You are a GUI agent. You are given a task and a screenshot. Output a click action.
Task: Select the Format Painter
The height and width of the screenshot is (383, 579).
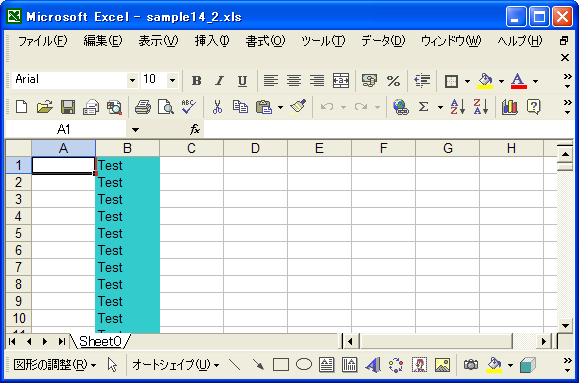pos(298,107)
